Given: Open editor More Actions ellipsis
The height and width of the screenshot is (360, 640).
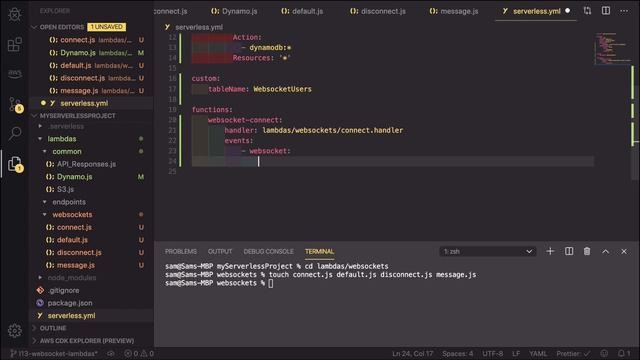Looking at the screenshot, I should click(x=624, y=11).
